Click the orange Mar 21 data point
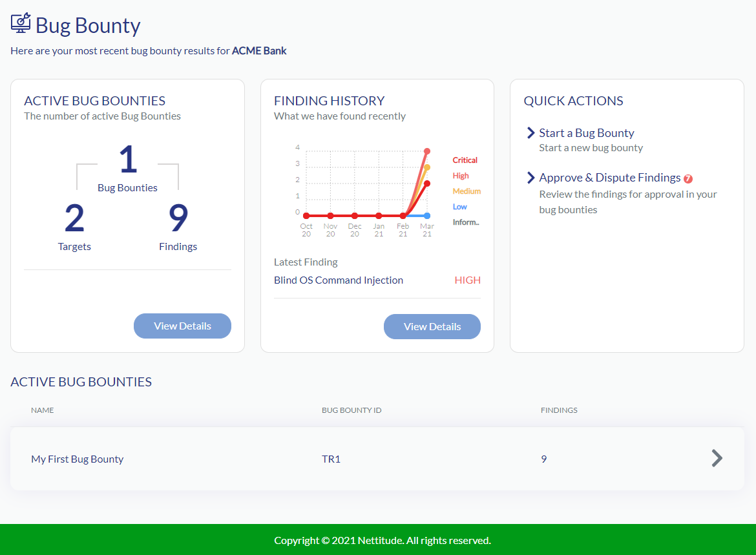 pos(426,167)
